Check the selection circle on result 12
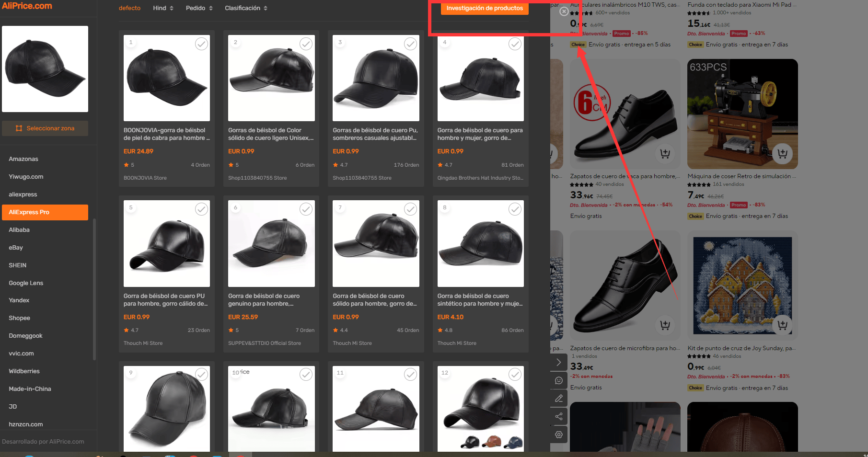 (515, 375)
